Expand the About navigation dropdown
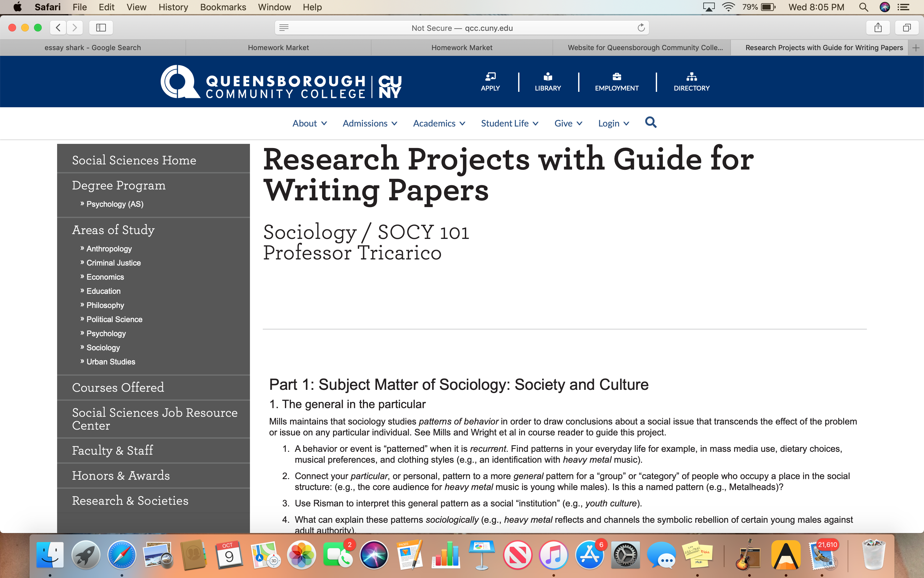The image size is (924, 578). click(310, 123)
